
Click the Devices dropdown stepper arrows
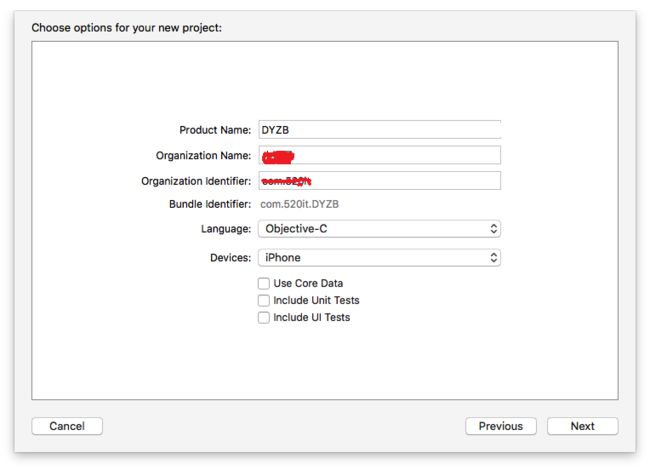(493, 258)
